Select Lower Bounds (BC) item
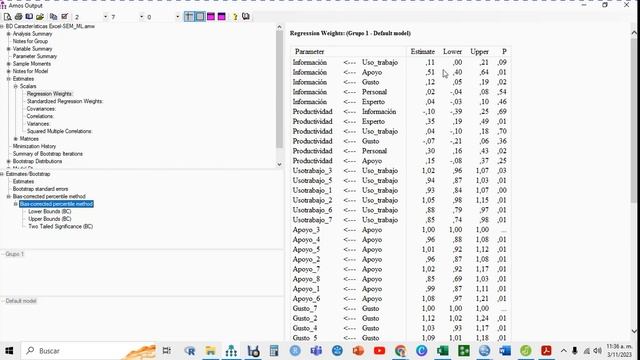 49,211
